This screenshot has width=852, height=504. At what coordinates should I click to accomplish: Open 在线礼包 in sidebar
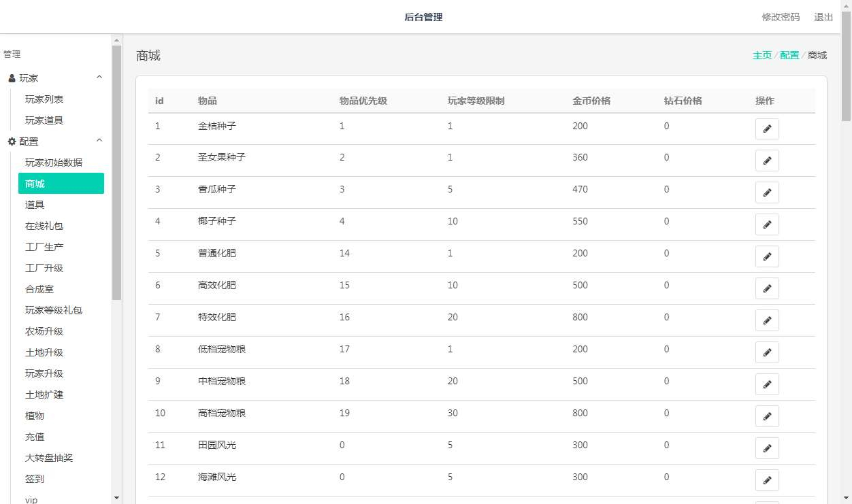tap(44, 226)
